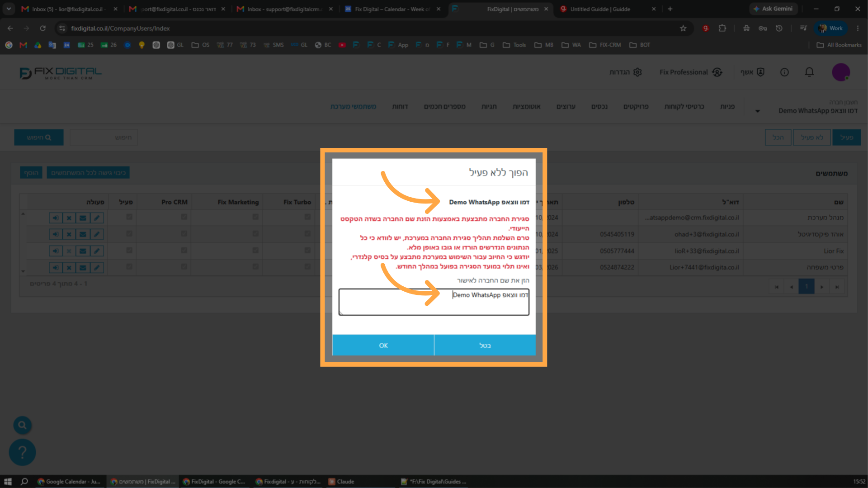Screen dimensions: 868x488
Task: Open the דוחות navigation tab
Action: (400, 107)
